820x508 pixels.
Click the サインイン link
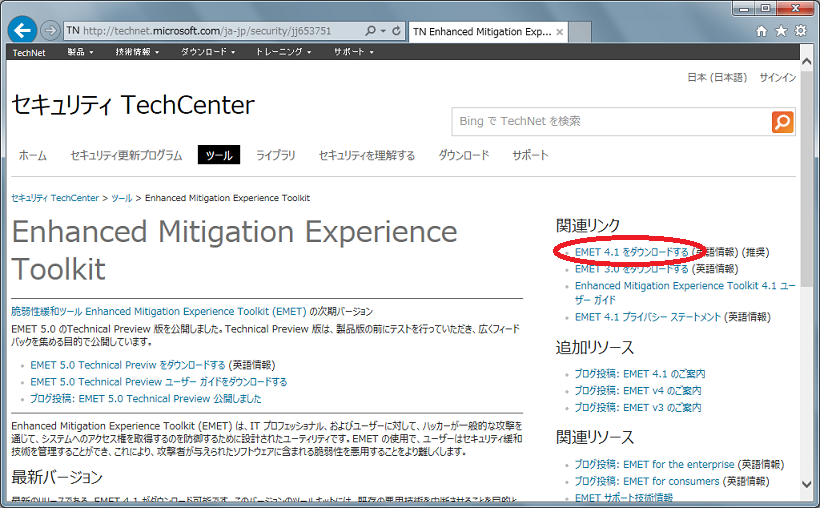[x=777, y=77]
